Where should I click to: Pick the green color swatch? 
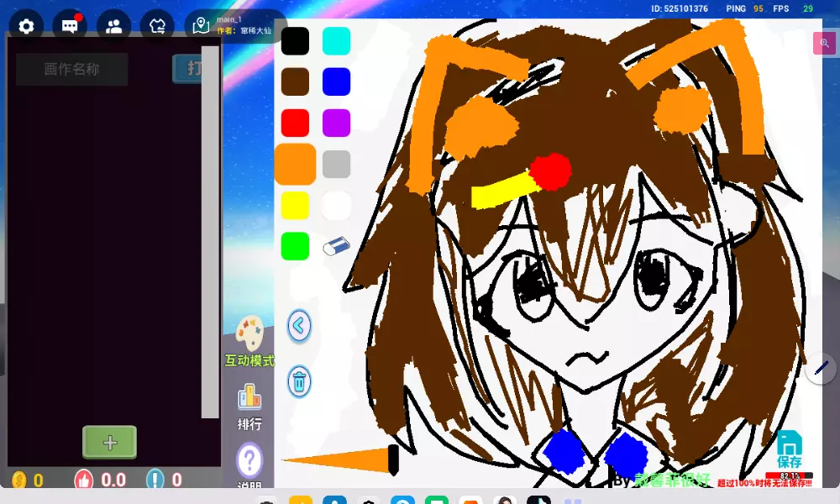point(295,246)
